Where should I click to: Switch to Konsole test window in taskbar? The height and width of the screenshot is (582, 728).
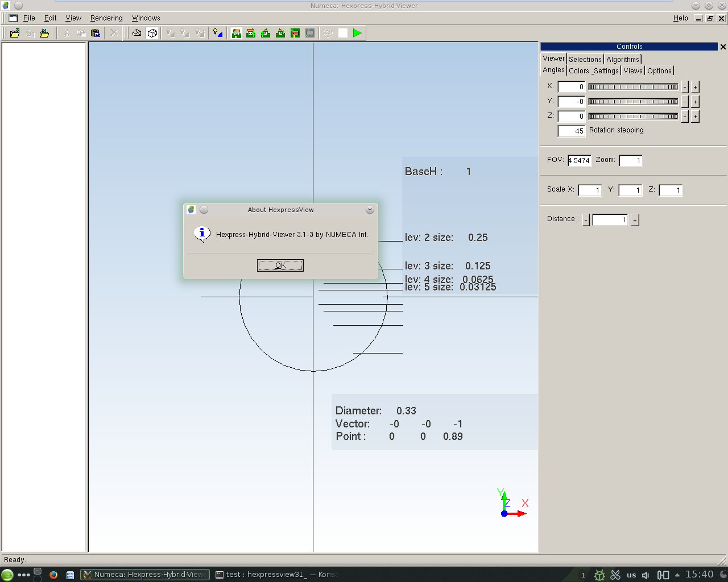276,575
